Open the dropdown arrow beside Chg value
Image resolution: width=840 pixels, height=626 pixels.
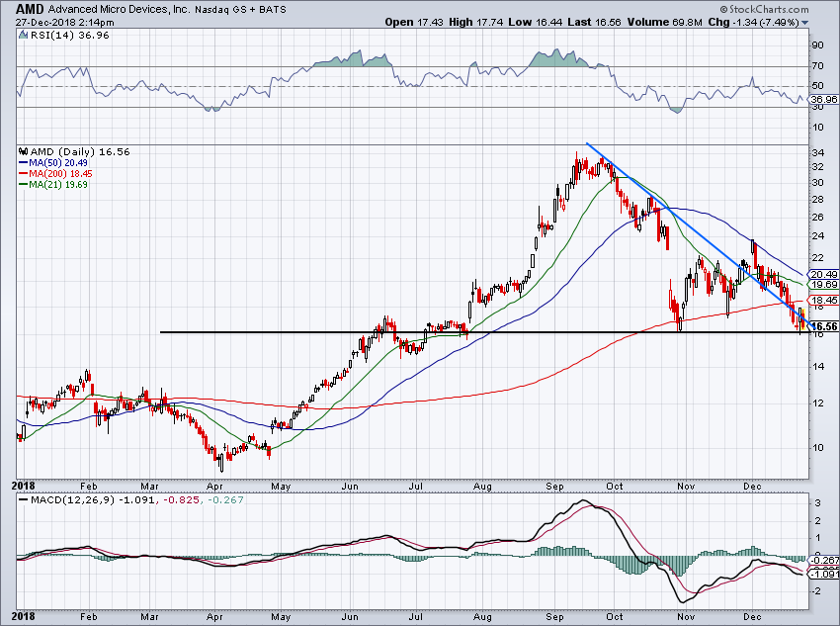[x=805, y=23]
